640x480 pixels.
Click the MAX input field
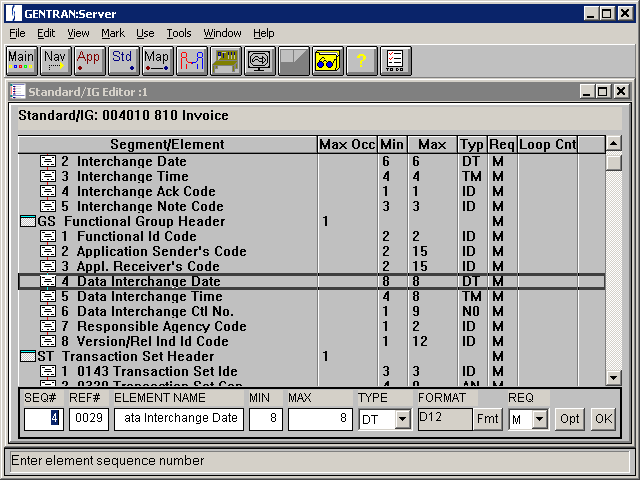point(320,419)
